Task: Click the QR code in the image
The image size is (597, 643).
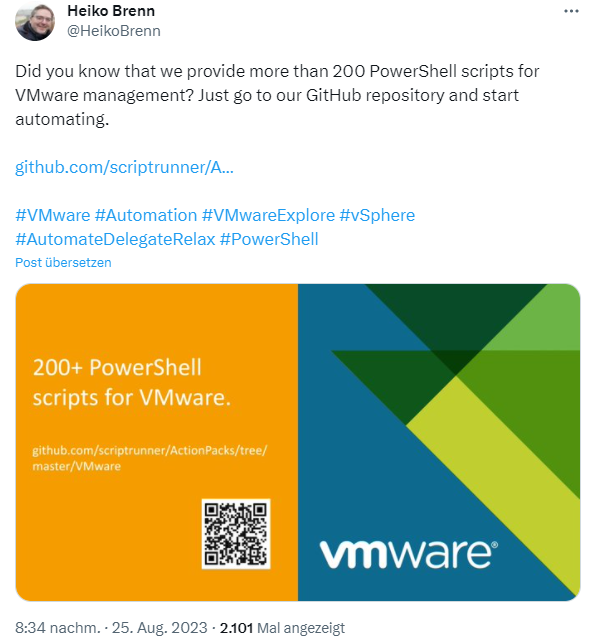Action: click(x=236, y=534)
